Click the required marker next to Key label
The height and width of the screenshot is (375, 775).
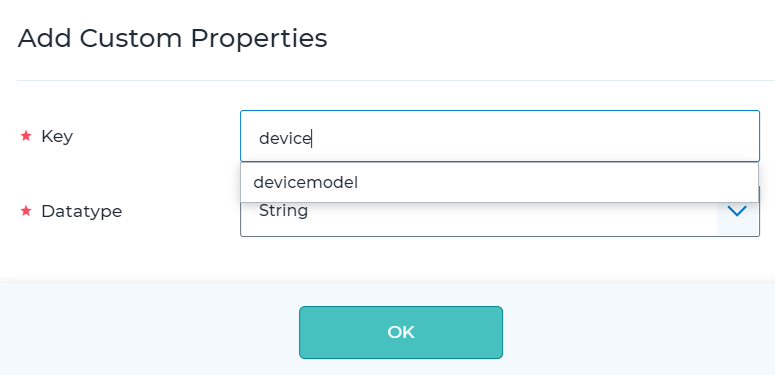click(x=26, y=135)
